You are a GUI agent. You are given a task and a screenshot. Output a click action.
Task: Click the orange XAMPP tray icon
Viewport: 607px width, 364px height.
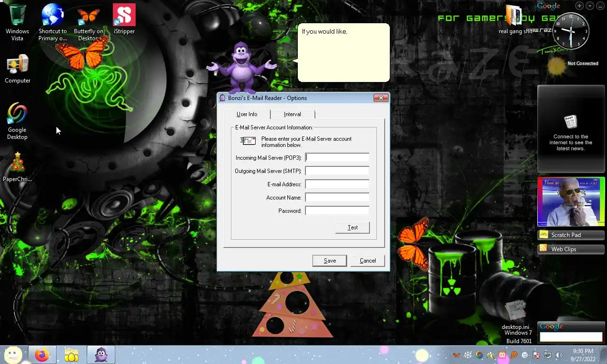(x=502, y=355)
